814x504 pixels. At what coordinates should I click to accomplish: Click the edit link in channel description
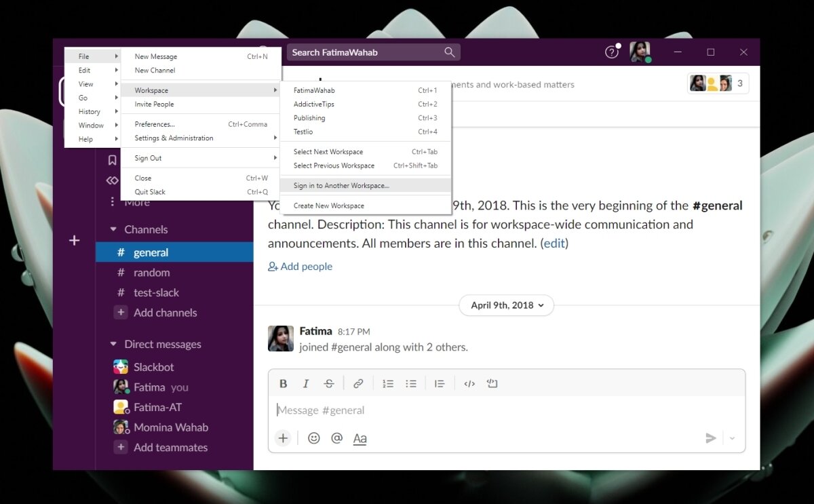pos(554,243)
